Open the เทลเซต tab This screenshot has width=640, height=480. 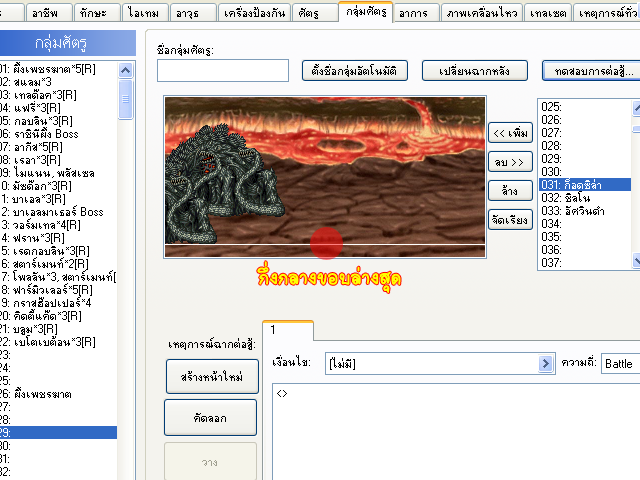click(548, 13)
